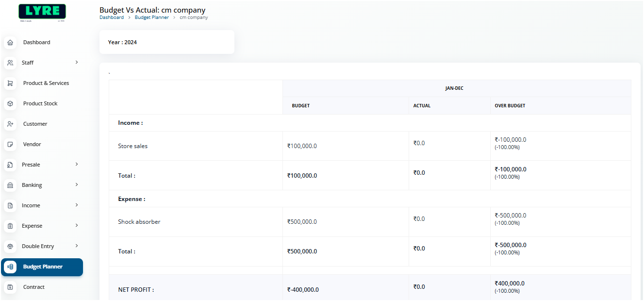Click the Year : 2024 card

pyautogui.click(x=166, y=42)
